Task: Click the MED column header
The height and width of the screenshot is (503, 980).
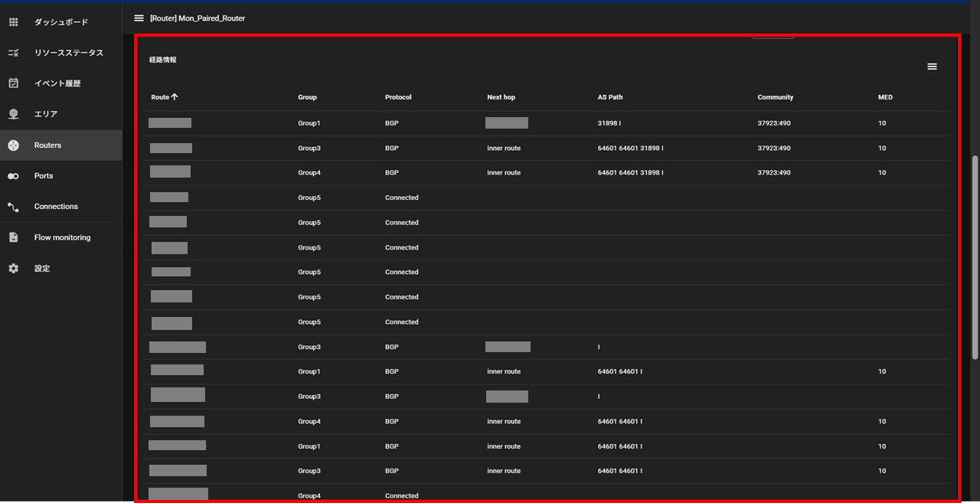Action: (884, 97)
